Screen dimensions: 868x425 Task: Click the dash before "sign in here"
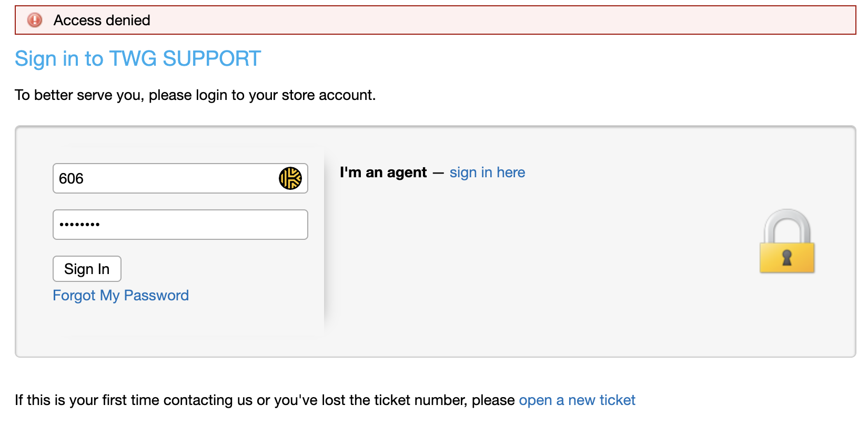pyautogui.click(x=438, y=173)
